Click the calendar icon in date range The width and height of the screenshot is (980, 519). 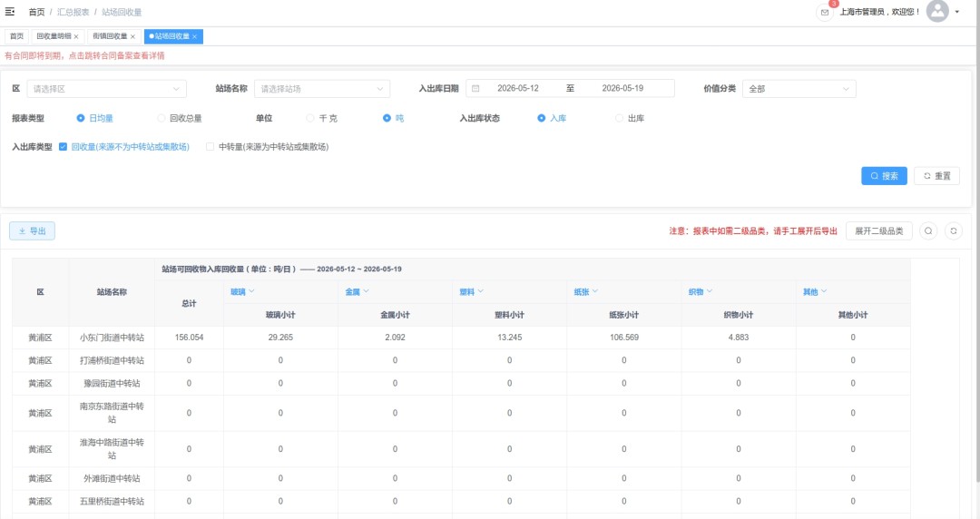[475, 88]
